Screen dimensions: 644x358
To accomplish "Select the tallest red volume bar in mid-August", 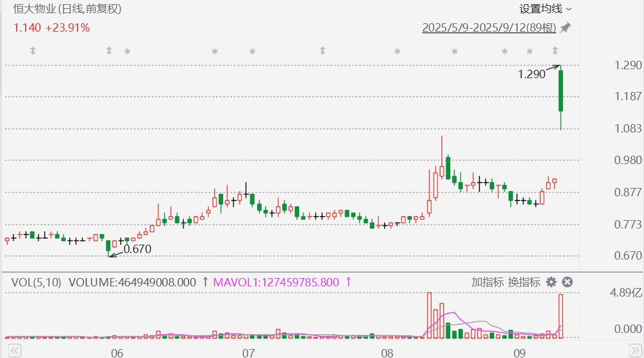I will click(x=429, y=315).
